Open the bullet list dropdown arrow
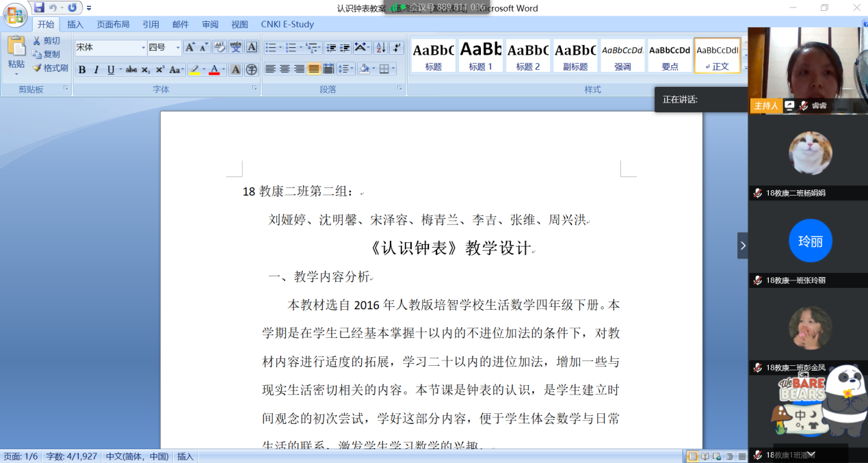This screenshot has height=463, width=868. tap(280, 47)
